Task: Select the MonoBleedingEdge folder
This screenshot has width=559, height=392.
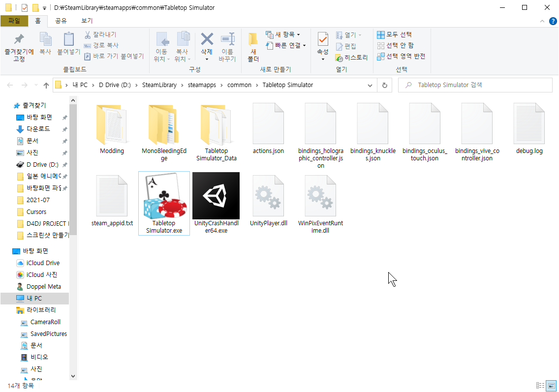Action: [x=164, y=132]
